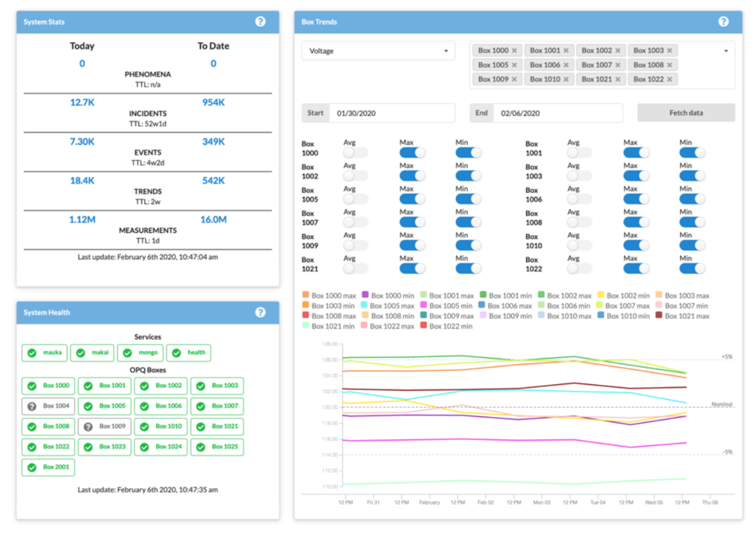The image size is (756, 533).
Task: Turn off Min toggle for Box 1022
Action: point(692,268)
